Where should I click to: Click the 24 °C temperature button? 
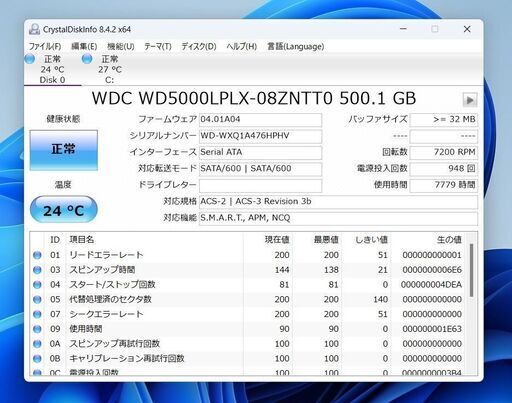point(64,210)
